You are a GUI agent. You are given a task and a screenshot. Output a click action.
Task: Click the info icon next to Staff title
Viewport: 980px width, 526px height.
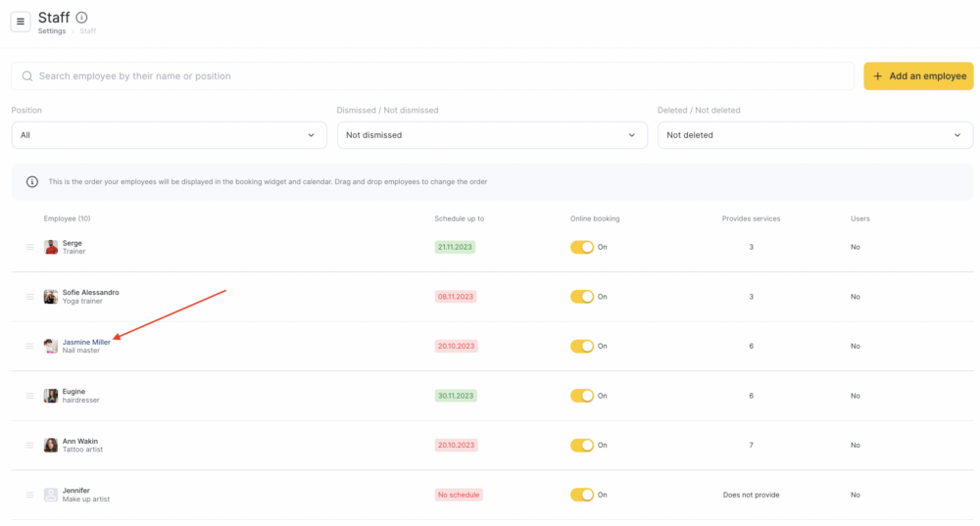81,18
